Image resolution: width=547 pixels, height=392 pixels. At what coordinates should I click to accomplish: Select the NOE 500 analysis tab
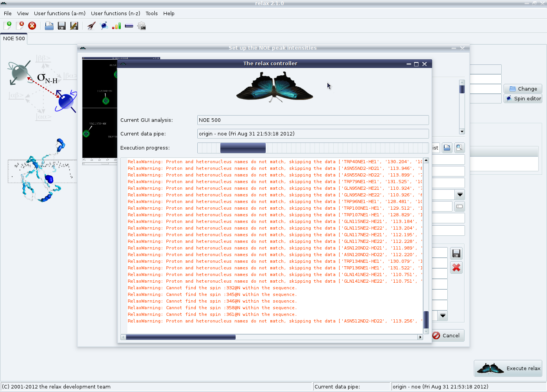tap(14, 38)
